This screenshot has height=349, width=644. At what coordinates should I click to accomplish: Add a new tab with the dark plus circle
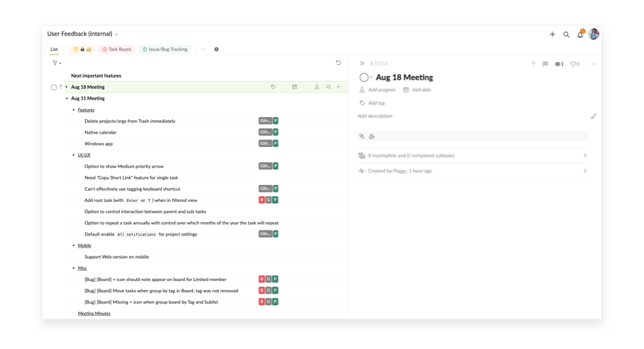pyautogui.click(x=216, y=49)
